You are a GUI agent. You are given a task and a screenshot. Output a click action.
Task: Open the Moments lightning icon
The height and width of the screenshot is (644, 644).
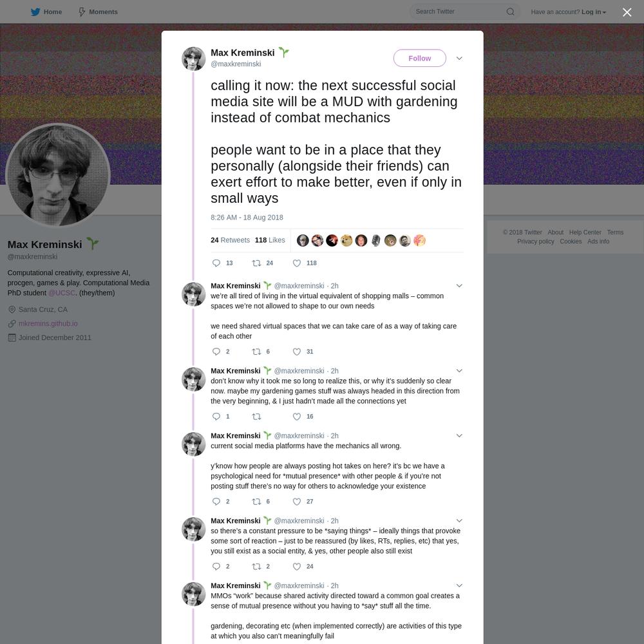pos(82,12)
